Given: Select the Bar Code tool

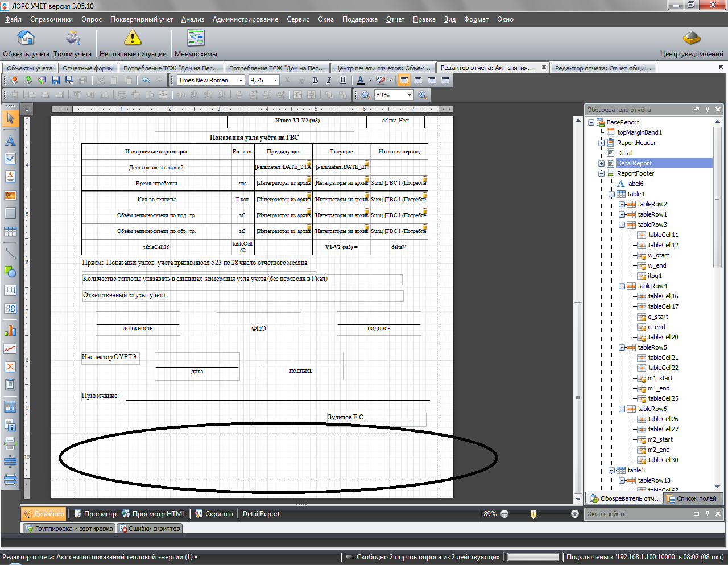Looking at the screenshot, I should click(x=10, y=290).
